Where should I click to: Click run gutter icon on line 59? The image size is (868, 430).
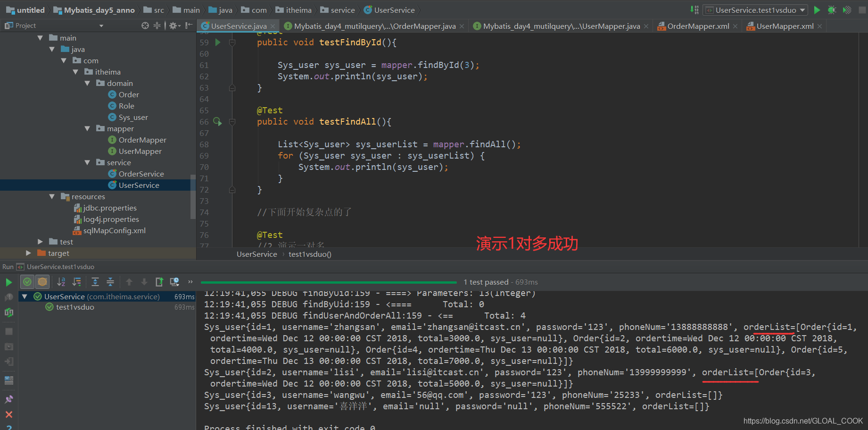(218, 42)
